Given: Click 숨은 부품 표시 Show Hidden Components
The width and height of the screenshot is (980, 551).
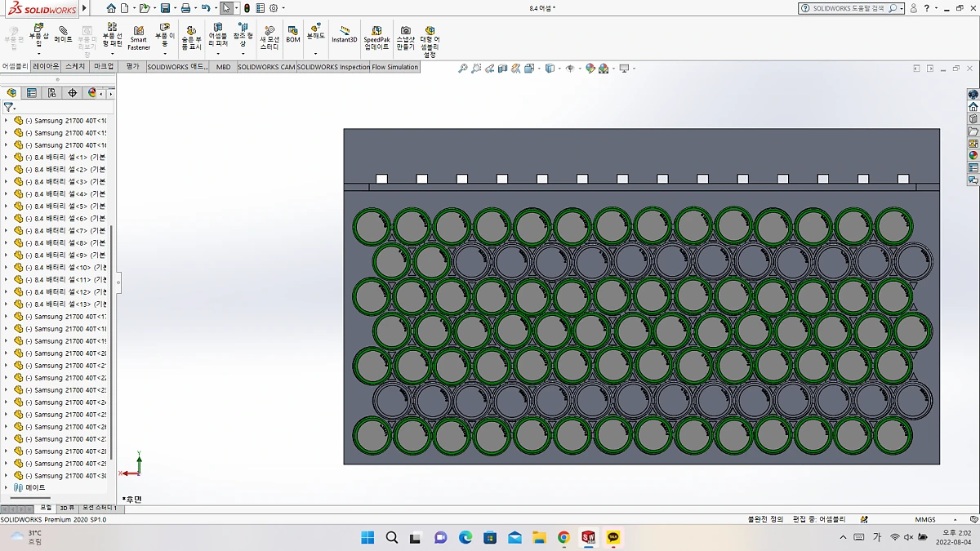Looking at the screenshot, I should coord(191,38).
